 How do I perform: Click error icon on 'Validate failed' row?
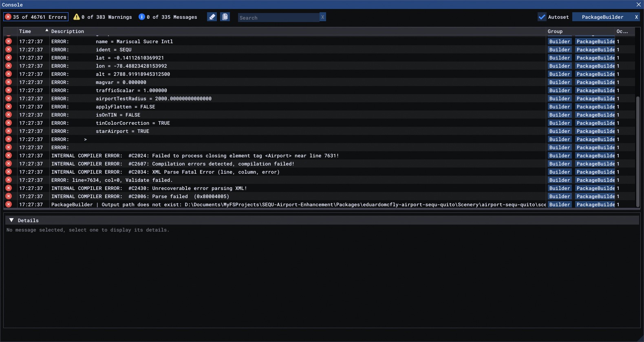(9, 180)
